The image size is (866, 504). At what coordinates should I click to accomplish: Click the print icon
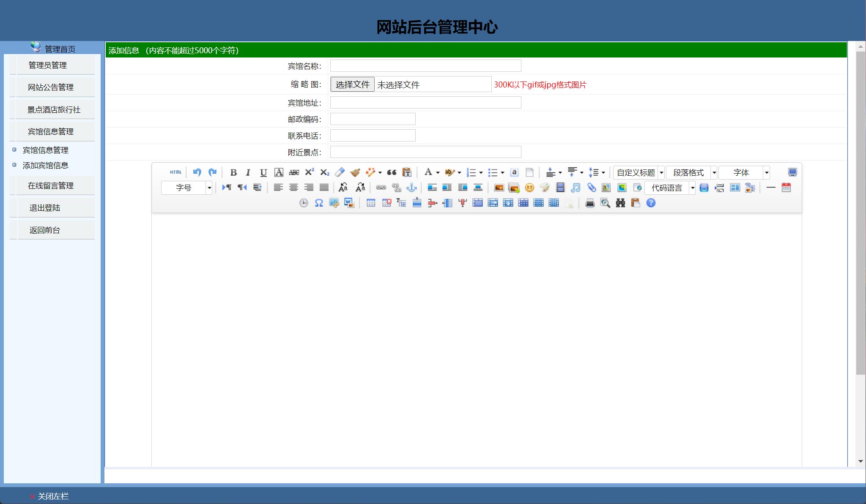[x=590, y=203]
